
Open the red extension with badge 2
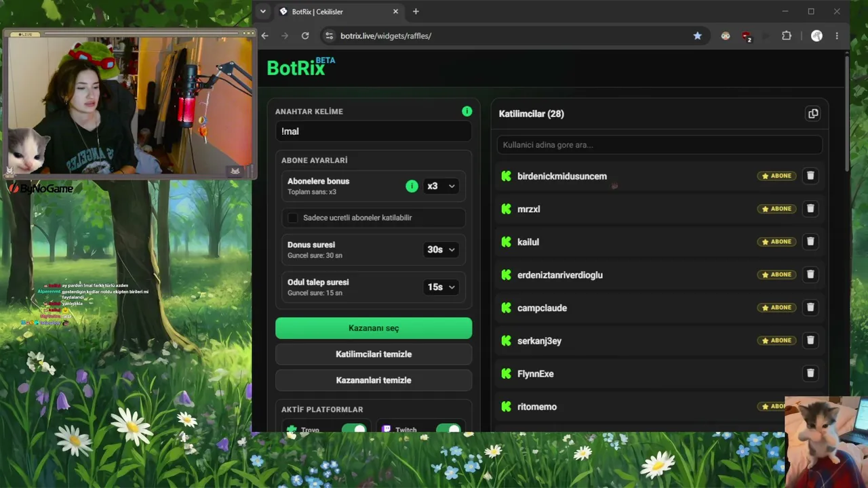pyautogui.click(x=747, y=37)
